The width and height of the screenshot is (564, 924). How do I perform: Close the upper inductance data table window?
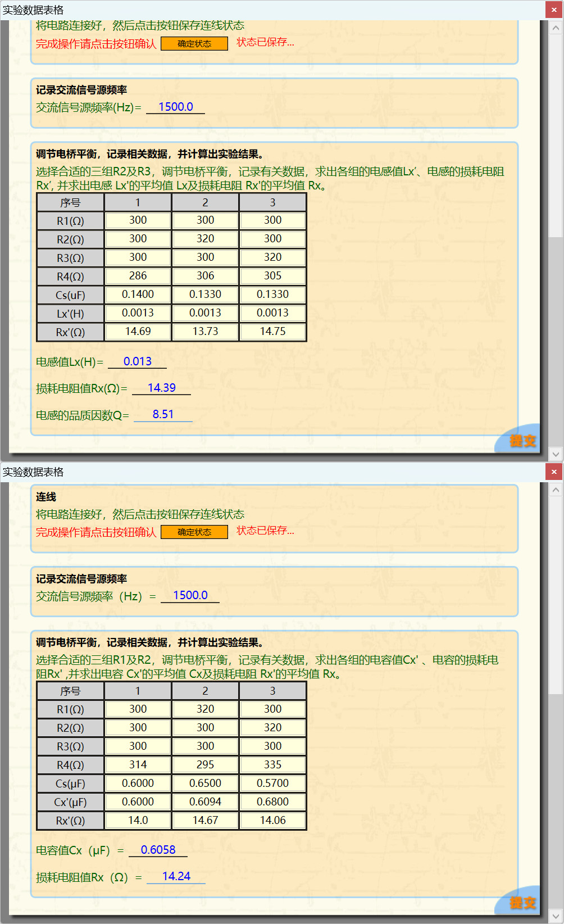pyautogui.click(x=554, y=10)
